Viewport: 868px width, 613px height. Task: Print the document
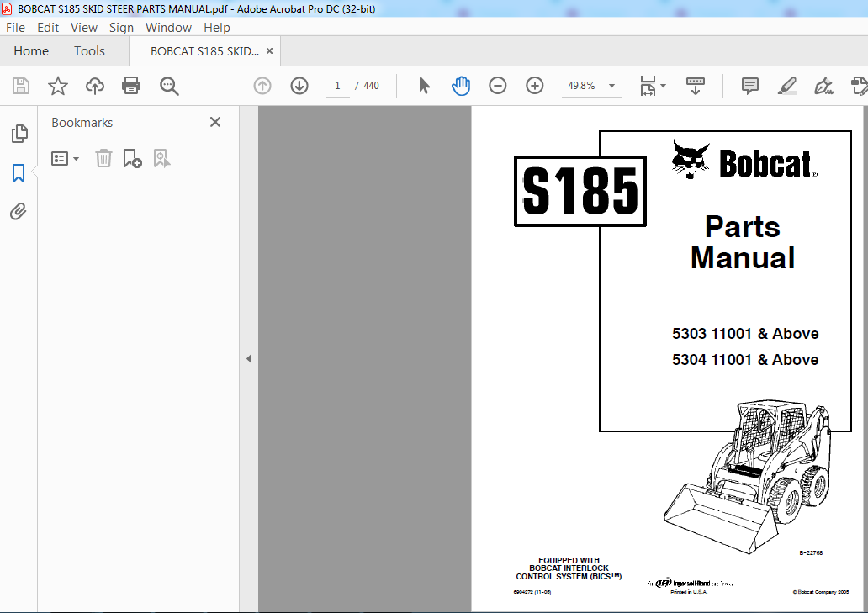(131, 86)
